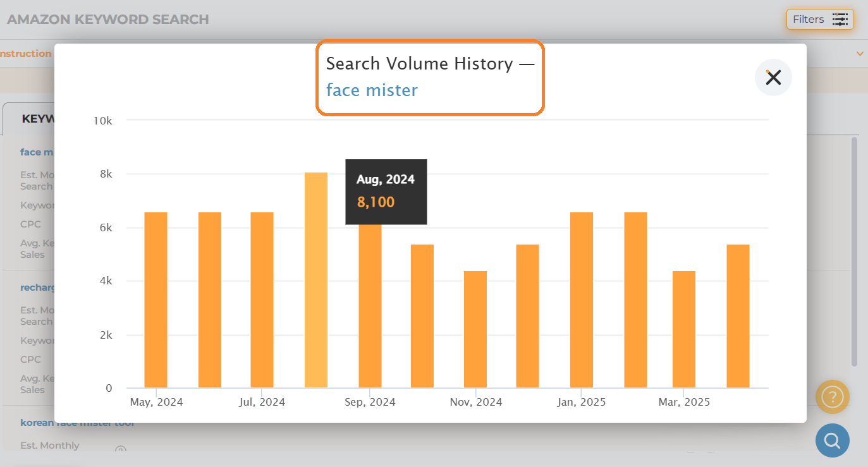Select the May 2024 bar
The width and height of the screenshot is (868, 467).
pos(156,300)
